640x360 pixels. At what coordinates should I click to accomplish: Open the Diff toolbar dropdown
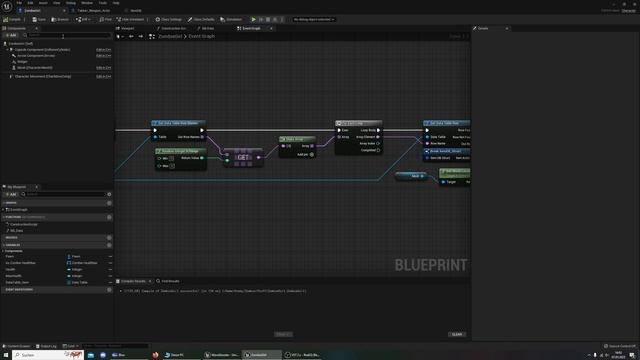pyautogui.click(x=83, y=19)
